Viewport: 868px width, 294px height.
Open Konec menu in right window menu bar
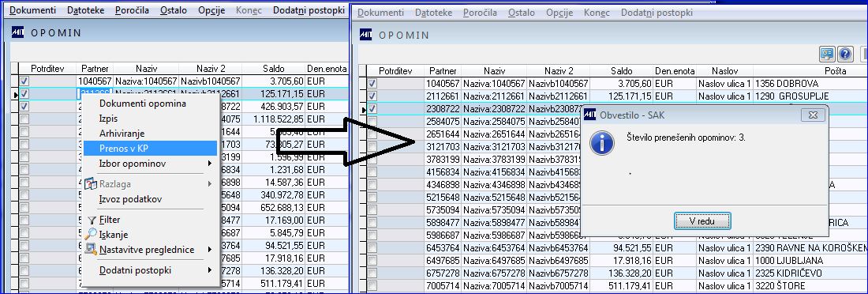click(x=597, y=12)
